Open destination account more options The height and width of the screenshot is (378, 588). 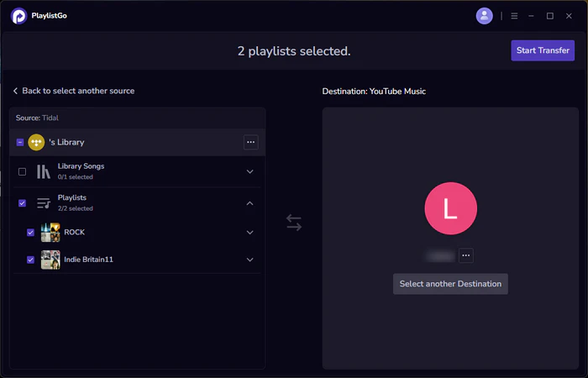[x=466, y=255]
